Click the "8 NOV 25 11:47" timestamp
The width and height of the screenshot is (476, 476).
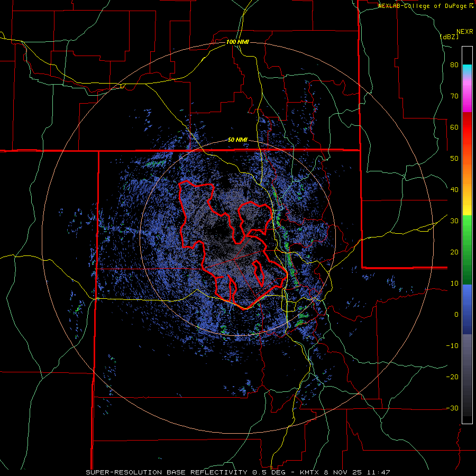[356, 472]
